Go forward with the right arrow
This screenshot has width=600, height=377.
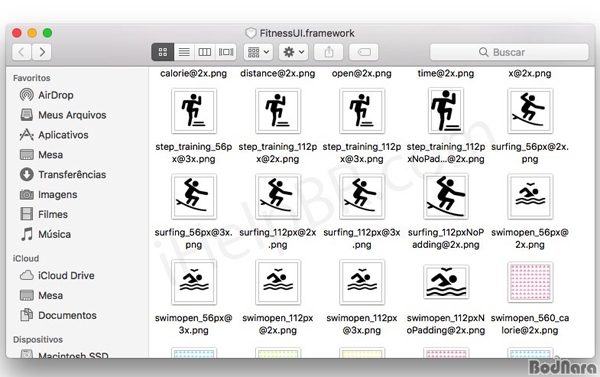coord(42,52)
